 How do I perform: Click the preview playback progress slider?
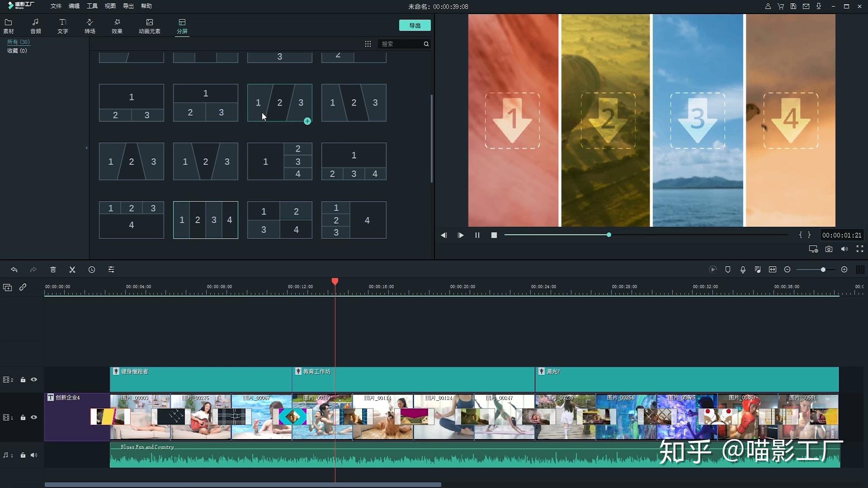pos(646,235)
